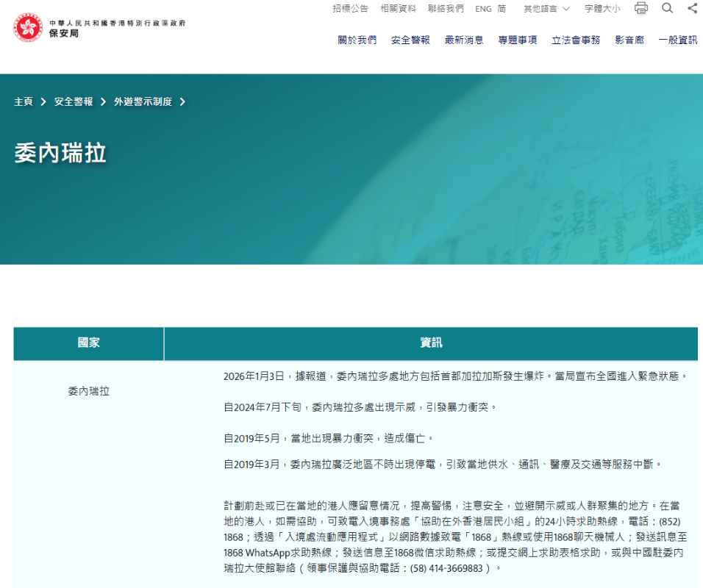This screenshot has height=588, width=703.
Task: Open the share icon in the header
Action: tap(692, 8)
